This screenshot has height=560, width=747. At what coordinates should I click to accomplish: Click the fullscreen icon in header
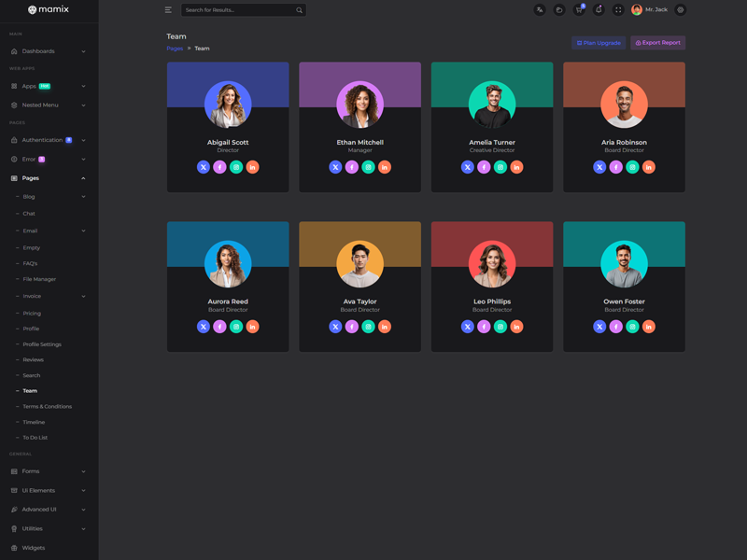pos(618,10)
